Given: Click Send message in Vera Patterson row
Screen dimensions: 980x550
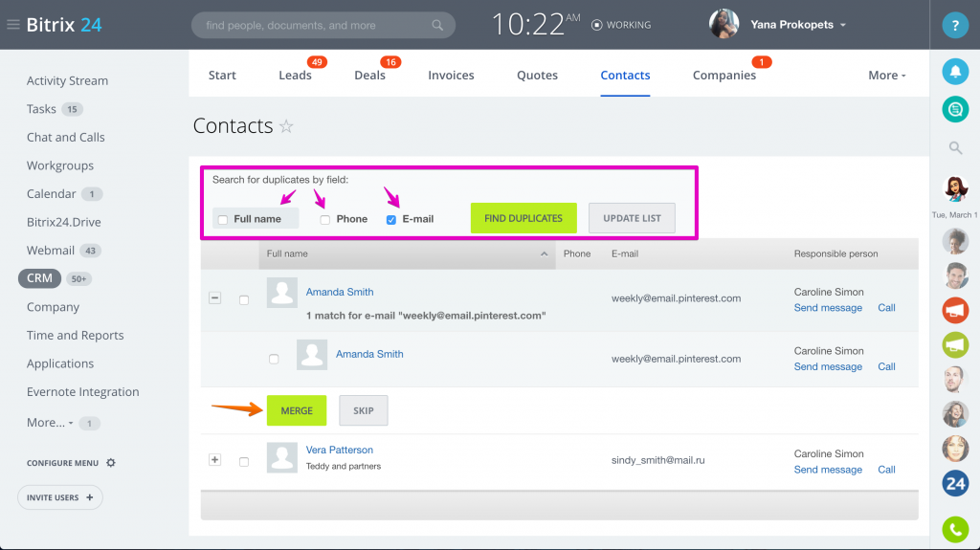Looking at the screenshot, I should click(x=828, y=470).
